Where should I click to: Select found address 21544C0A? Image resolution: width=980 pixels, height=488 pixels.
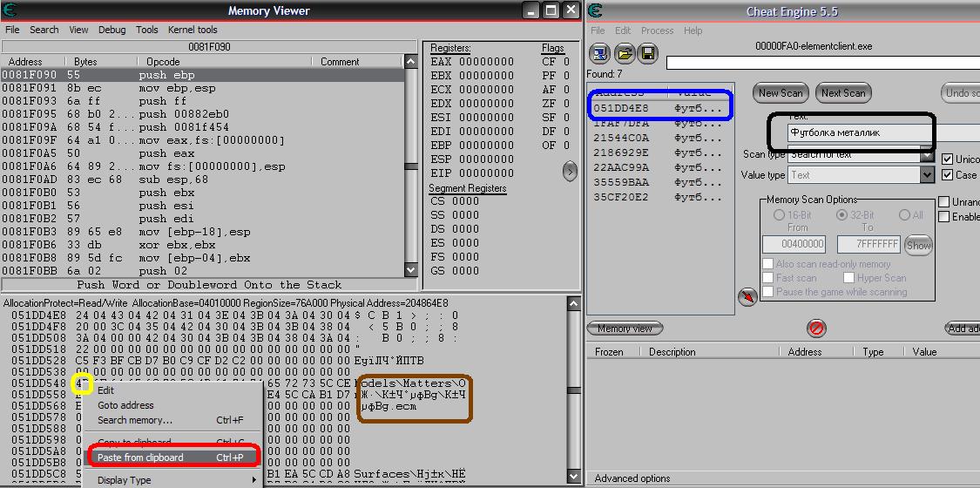pyautogui.click(x=659, y=138)
